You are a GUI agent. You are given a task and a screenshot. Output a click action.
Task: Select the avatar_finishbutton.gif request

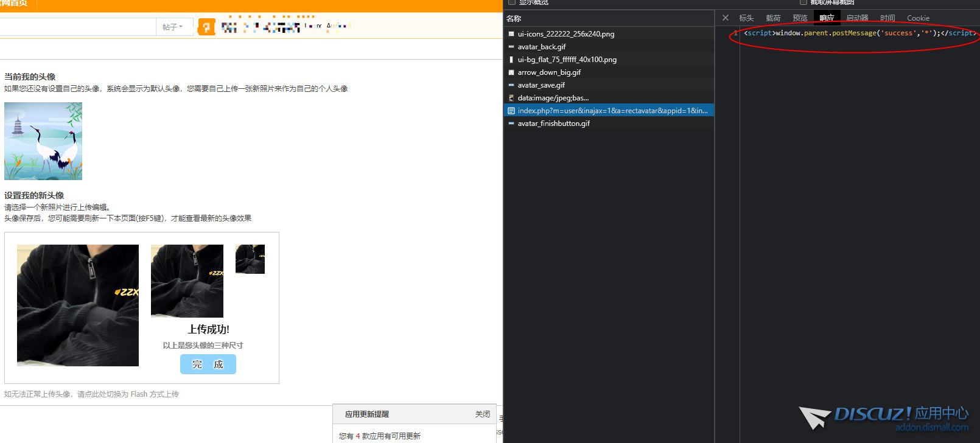(x=609, y=124)
